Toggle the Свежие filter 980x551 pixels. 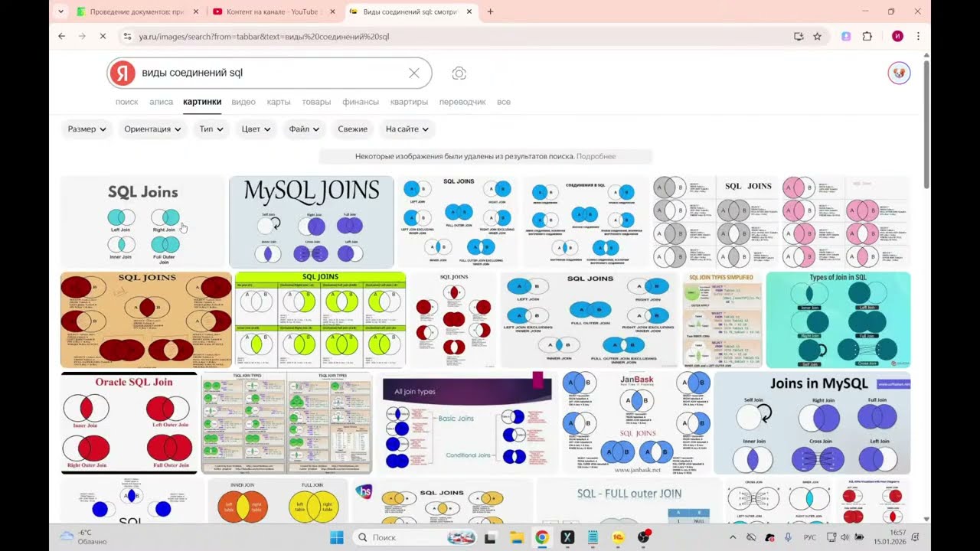pyautogui.click(x=353, y=129)
